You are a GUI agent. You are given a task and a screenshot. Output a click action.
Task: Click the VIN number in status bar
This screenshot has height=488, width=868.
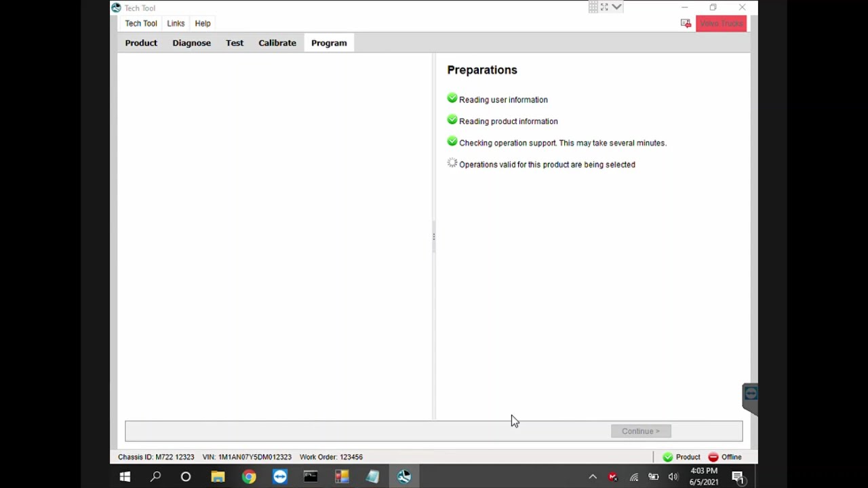tap(247, 457)
